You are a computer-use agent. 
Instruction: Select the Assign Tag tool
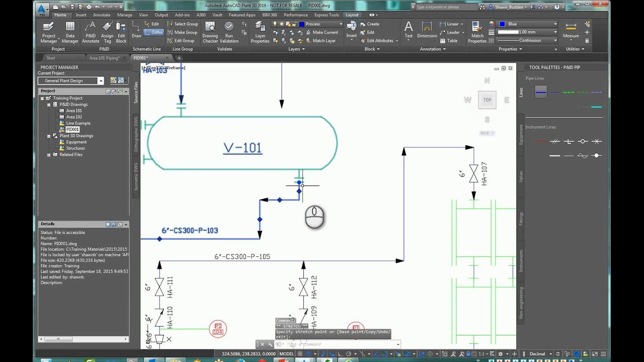coord(107,32)
